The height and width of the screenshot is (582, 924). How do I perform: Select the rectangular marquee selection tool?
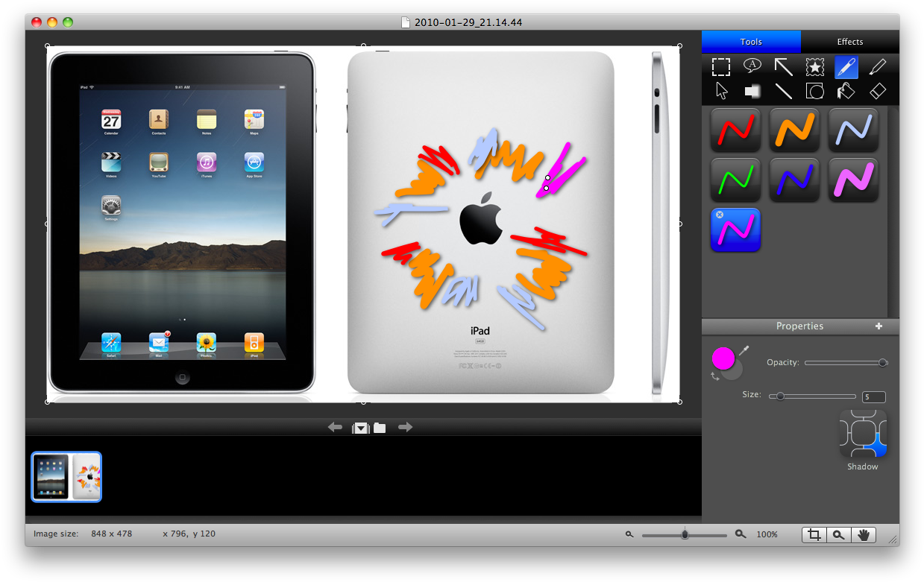click(x=720, y=67)
